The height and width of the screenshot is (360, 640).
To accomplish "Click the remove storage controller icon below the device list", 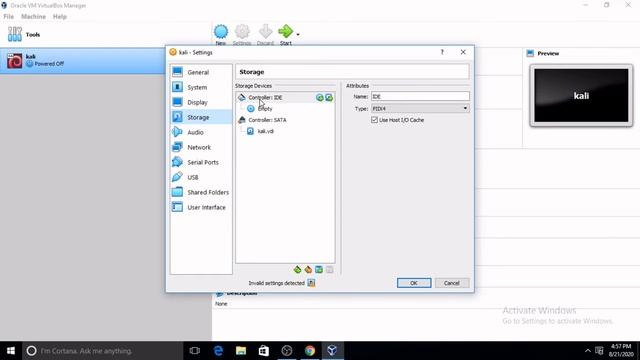I will pyautogui.click(x=308, y=269).
